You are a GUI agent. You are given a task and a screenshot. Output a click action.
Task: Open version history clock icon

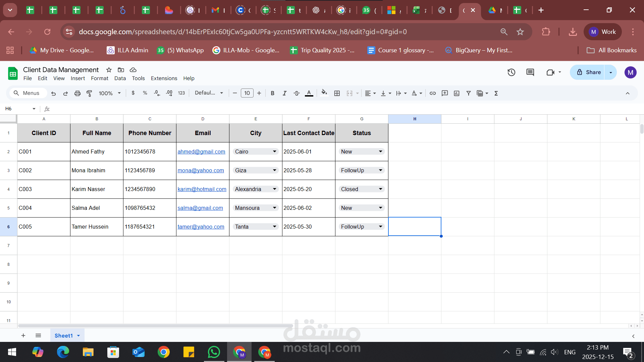[x=511, y=72]
